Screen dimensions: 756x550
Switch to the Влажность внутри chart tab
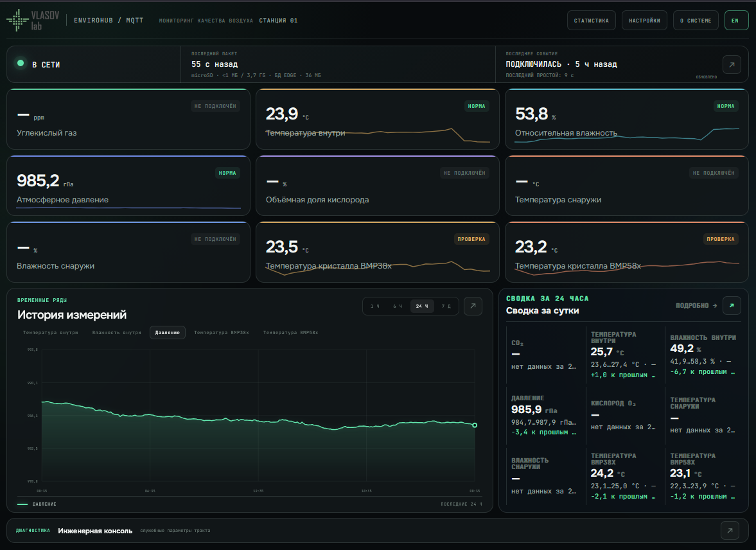(117, 332)
